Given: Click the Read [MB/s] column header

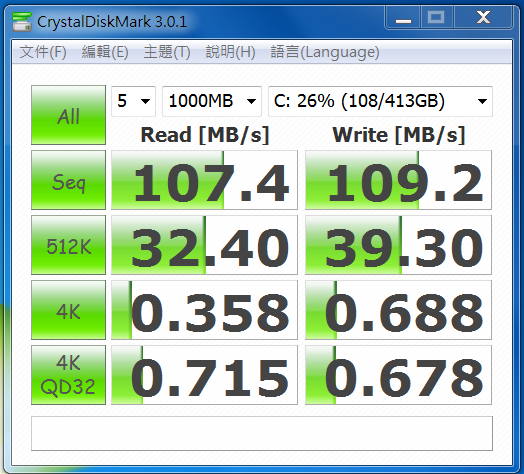Looking at the screenshot, I should pyautogui.click(x=205, y=135).
